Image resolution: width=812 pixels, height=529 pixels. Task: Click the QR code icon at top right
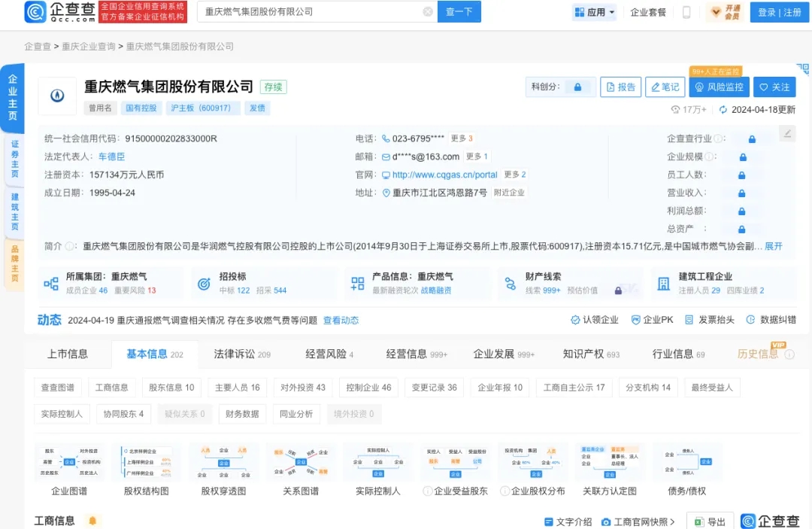click(x=803, y=69)
